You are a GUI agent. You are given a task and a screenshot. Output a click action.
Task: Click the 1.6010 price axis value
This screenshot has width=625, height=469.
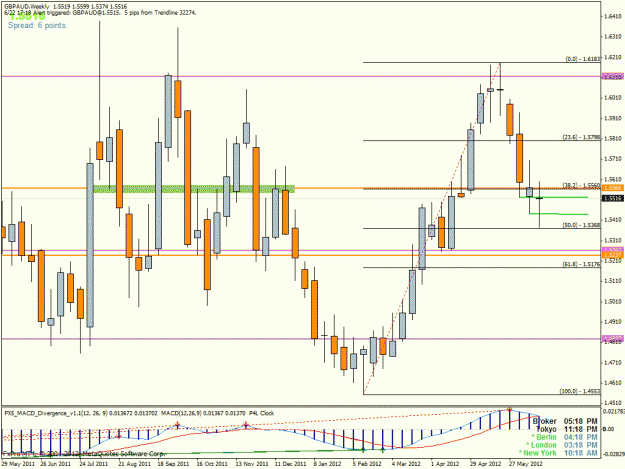tap(613, 98)
